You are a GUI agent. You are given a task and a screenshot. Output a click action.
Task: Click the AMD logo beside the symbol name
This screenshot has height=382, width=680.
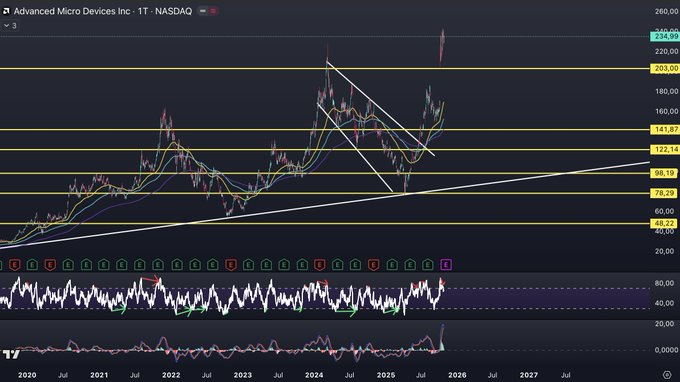6,11
